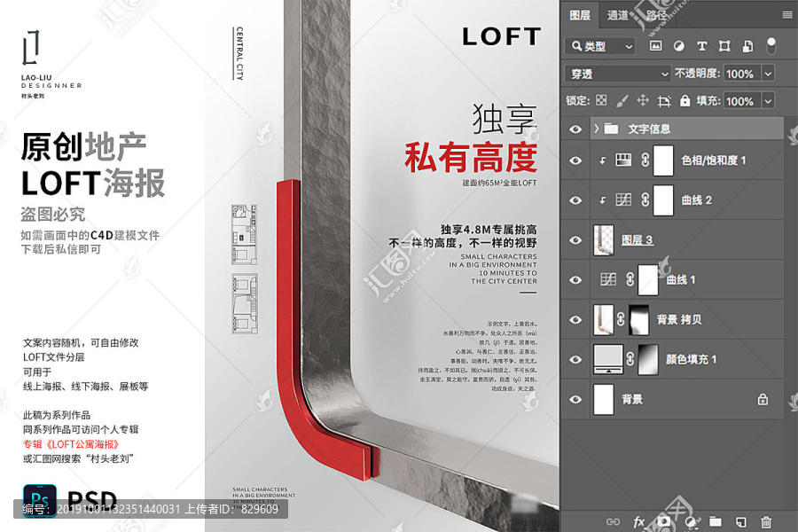Hide the 文字信息 group
The image size is (798, 532).
tap(575, 129)
